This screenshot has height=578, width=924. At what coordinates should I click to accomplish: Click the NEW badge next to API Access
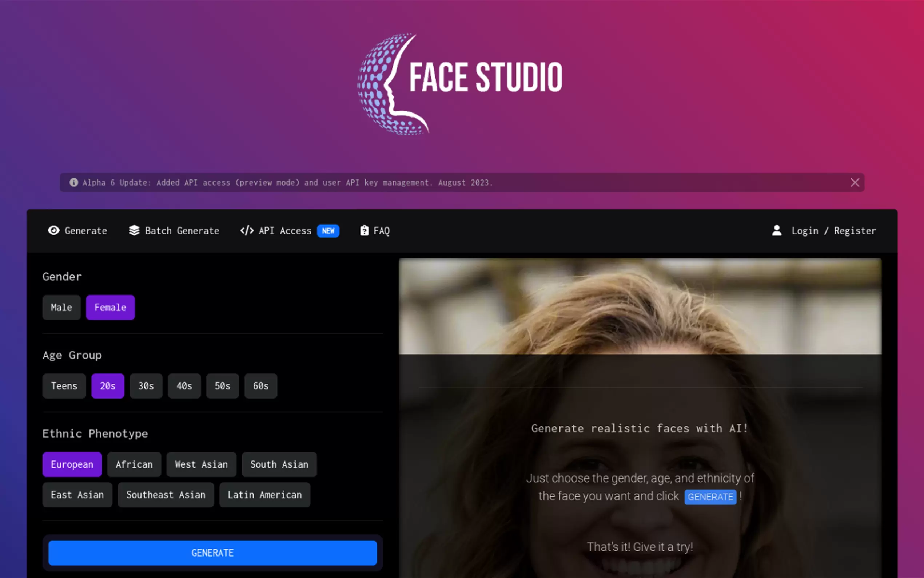(328, 231)
